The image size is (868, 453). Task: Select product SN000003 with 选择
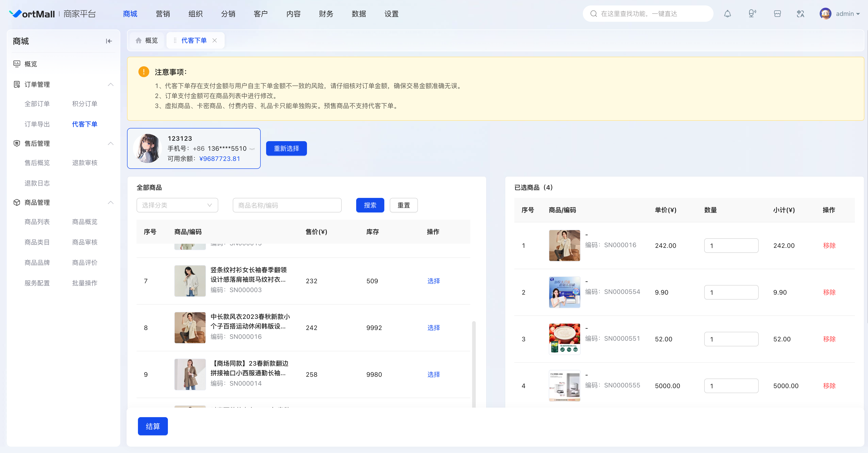[434, 281]
